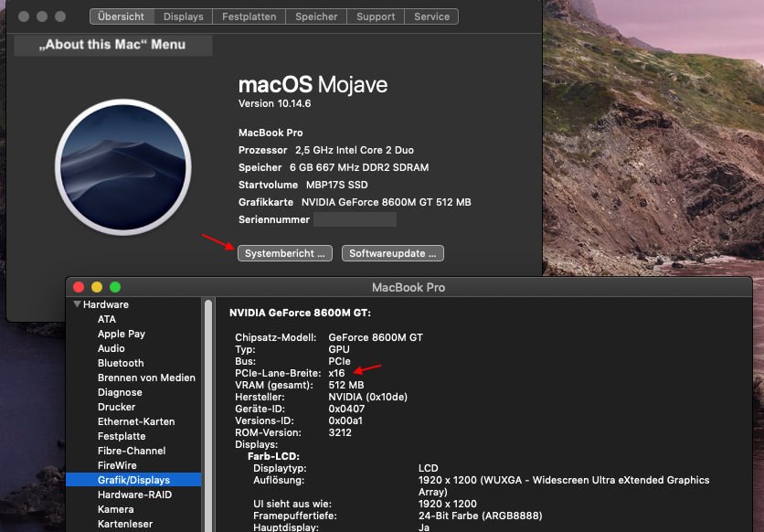Select the Speicher tab
Image resolution: width=764 pixels, height=532 pixels.
click(316, 16)
